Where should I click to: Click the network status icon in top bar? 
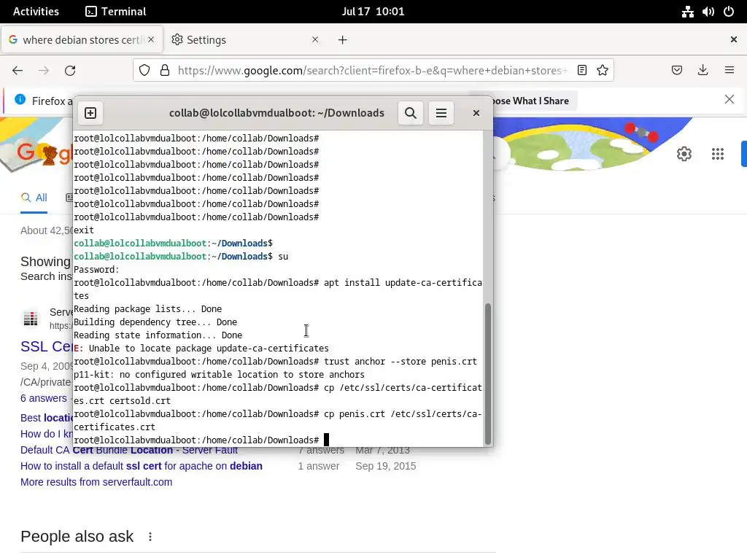[687, 12]
